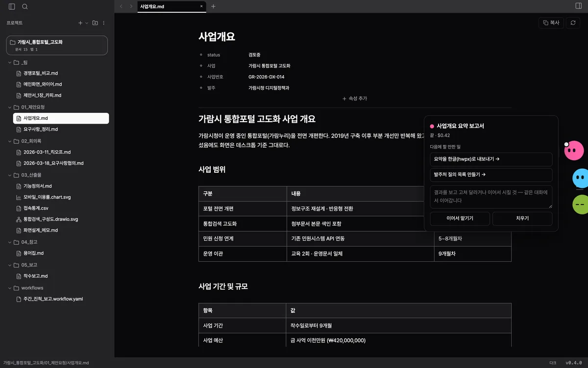
Task: Open 모바일_이용률.chart.svg file
Action: [61, 197]
